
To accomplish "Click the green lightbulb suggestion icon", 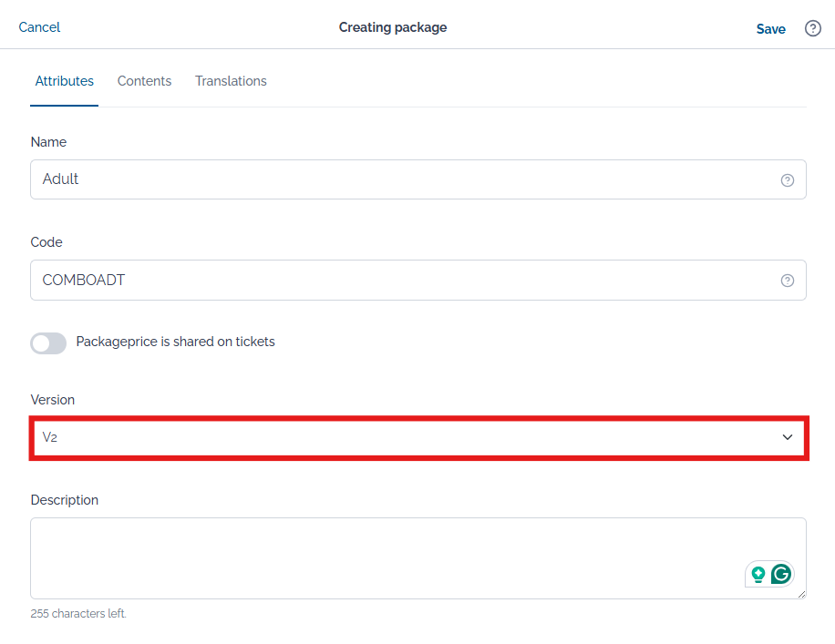I will (758, 574).
